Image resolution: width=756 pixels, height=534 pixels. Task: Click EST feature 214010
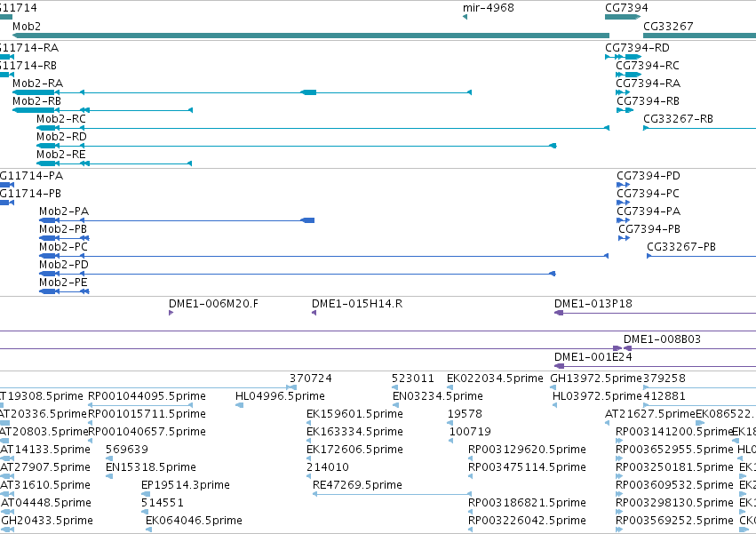coord(309,476)
